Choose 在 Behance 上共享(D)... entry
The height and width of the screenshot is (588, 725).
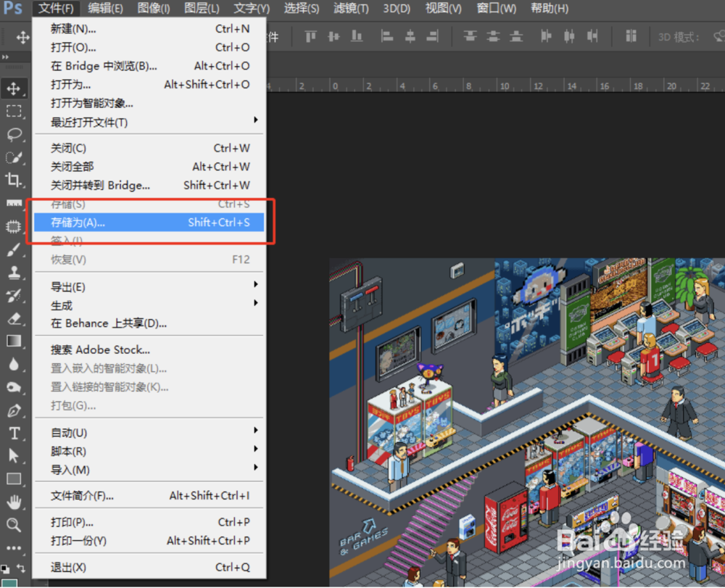[x=149, y=323]
